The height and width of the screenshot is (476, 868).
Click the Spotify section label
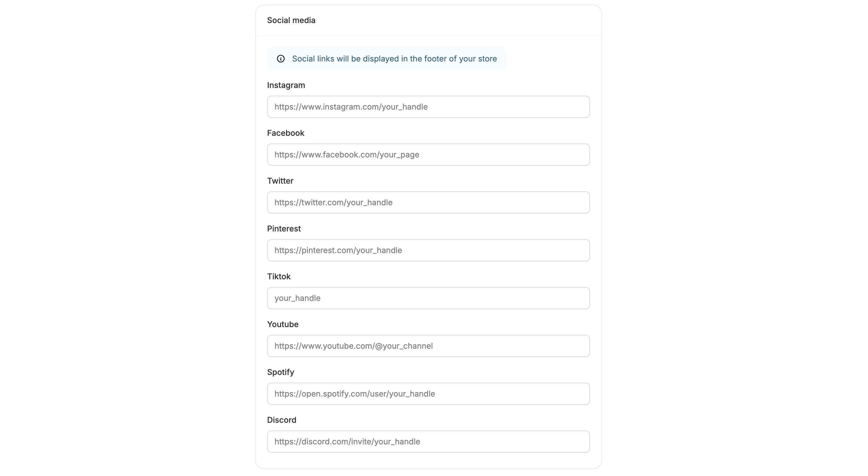click(x=280, y=372)
